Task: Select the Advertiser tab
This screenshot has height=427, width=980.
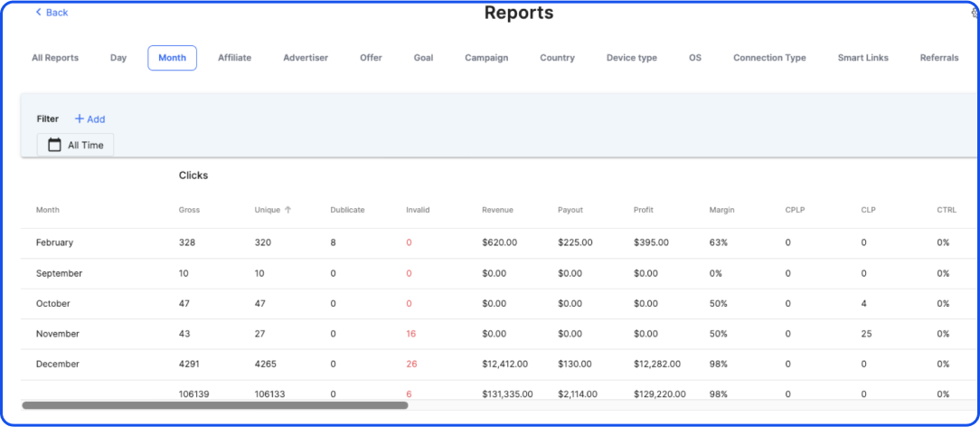Action: pos(306,58)
